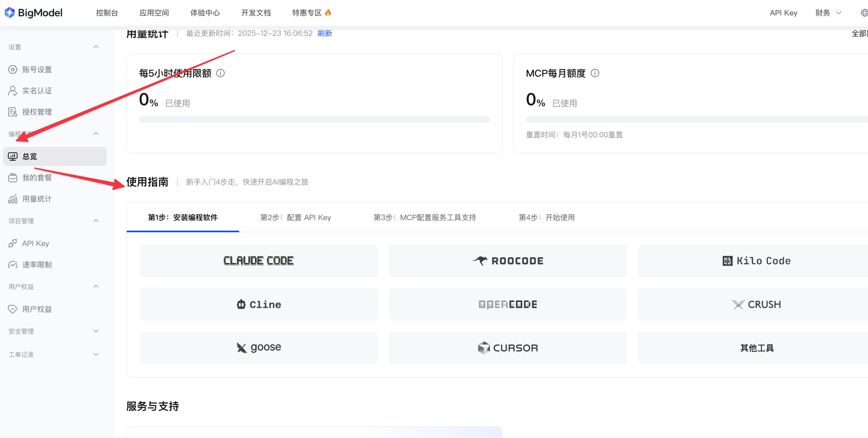Expand the 安全管理 sidebar section
This screenshot has width=868, height=438.
(96, 331)
